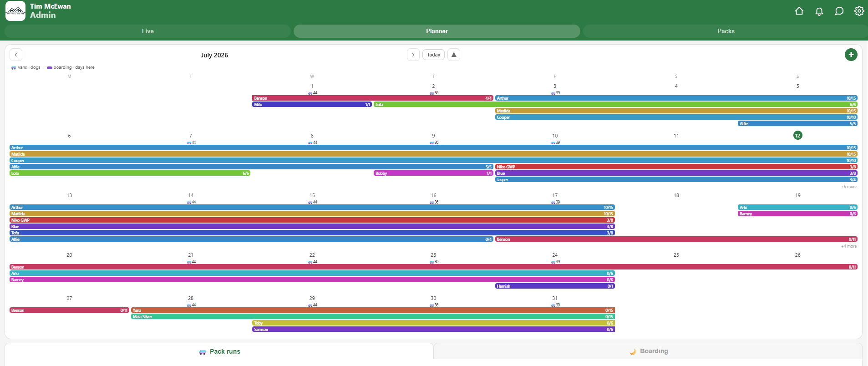Click the van icon on July 31
Image resolution: width=868 pixels, height=366 pixels.
pos(553,305)
